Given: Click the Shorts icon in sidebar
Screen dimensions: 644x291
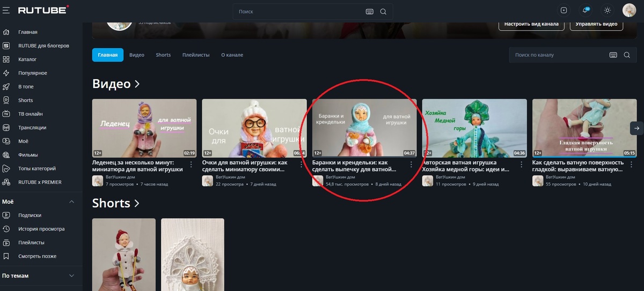Looking at the screenshot, I should click(x=6, y=100).
